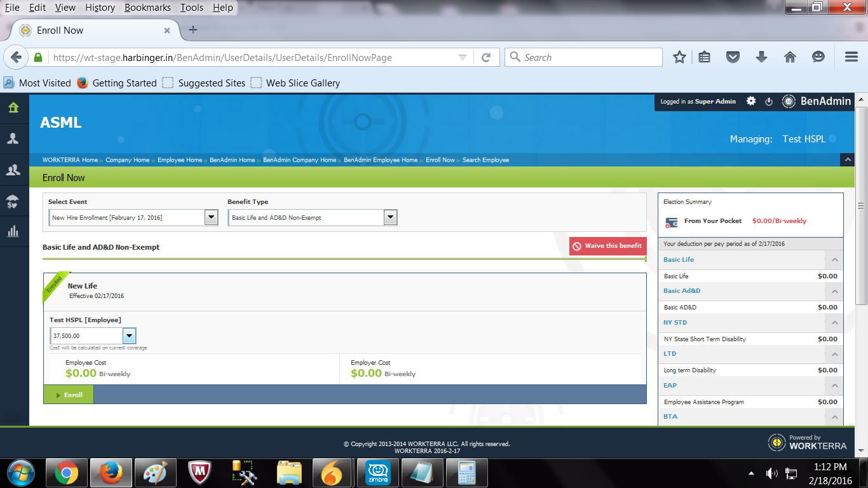Collapse the Basic Life summary section
This screenshot has height=488, width=868.
(x=834, y=260)
